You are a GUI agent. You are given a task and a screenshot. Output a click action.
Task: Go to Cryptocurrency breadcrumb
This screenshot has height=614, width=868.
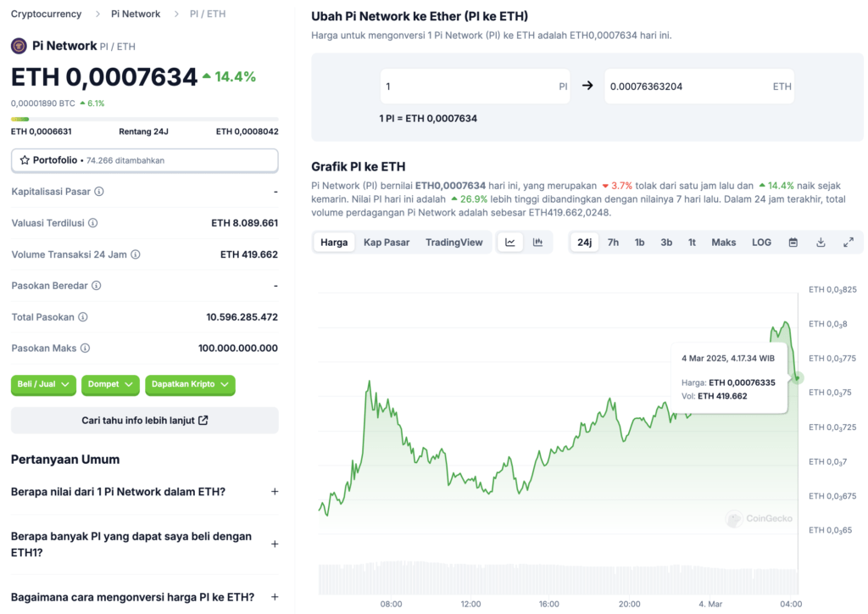coord(46,14)
